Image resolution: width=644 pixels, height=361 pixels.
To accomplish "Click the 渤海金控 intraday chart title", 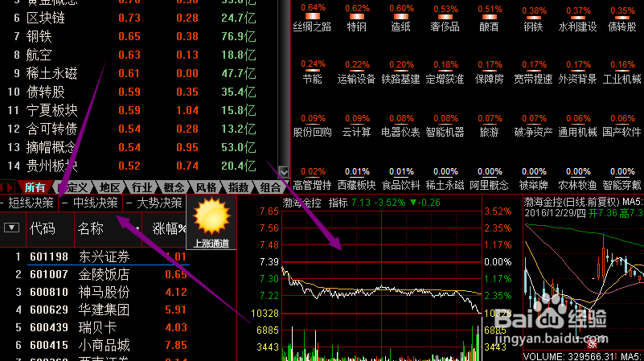I will click(301, 203).
